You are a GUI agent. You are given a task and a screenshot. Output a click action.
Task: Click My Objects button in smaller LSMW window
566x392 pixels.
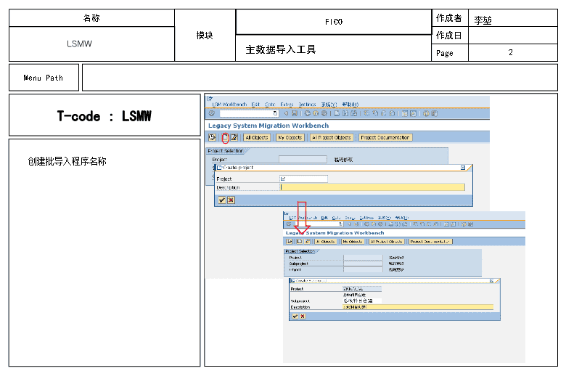point(353,242)
